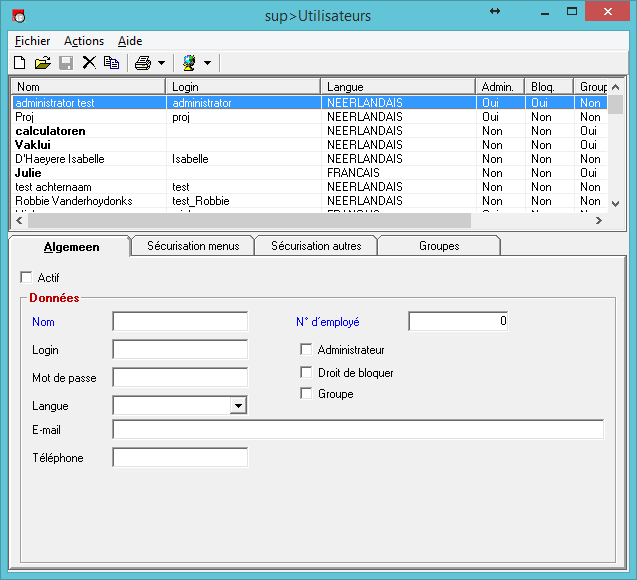Image resolution: width=637 pixels, height=580 pixels.
Task: Click the Nom input field
Action: tap(180, 321)
